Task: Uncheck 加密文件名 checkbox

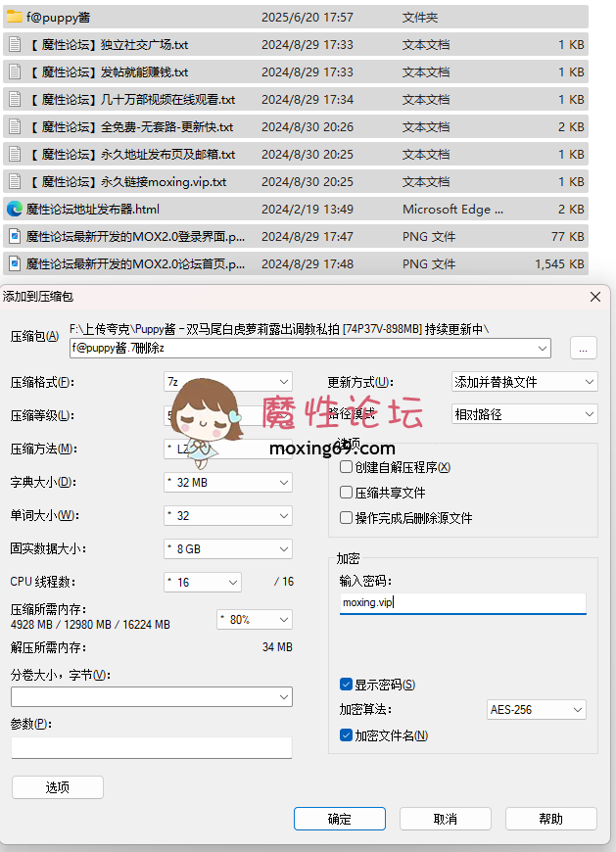Action: (346, 735)
